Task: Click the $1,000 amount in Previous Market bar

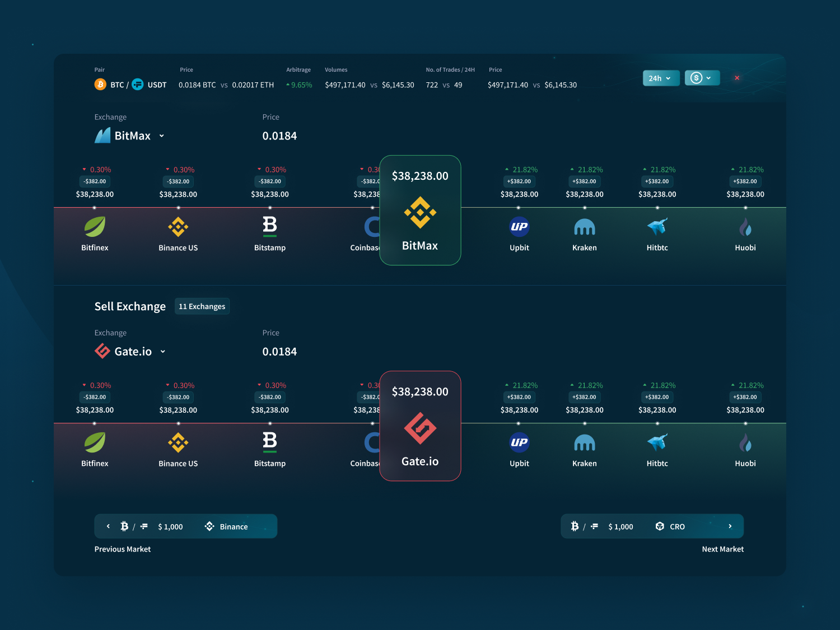Action: tap(170, 527)
